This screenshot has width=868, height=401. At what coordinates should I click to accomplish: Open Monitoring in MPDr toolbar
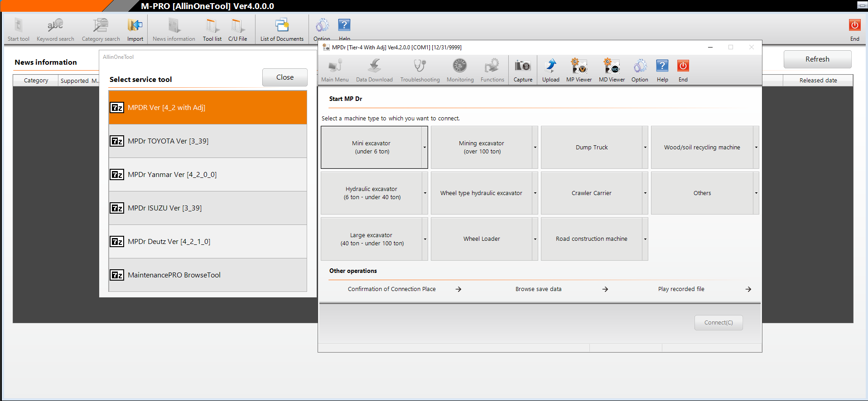pos(460,70)
